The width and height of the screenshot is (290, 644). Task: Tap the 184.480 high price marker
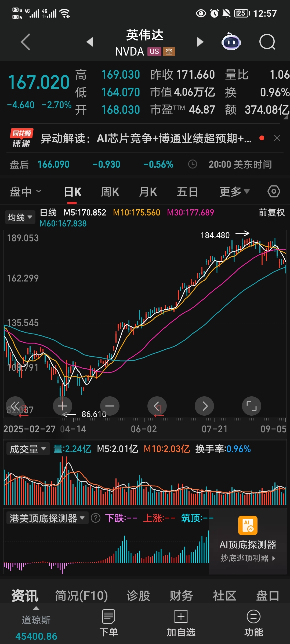(215, 235)
